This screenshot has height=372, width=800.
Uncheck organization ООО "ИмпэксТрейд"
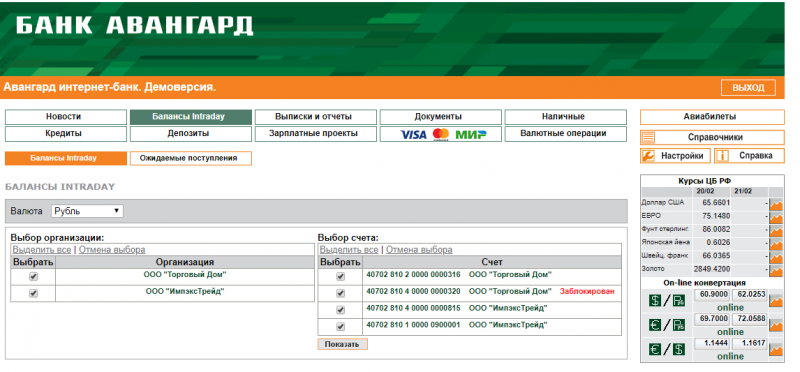(34, 293)
